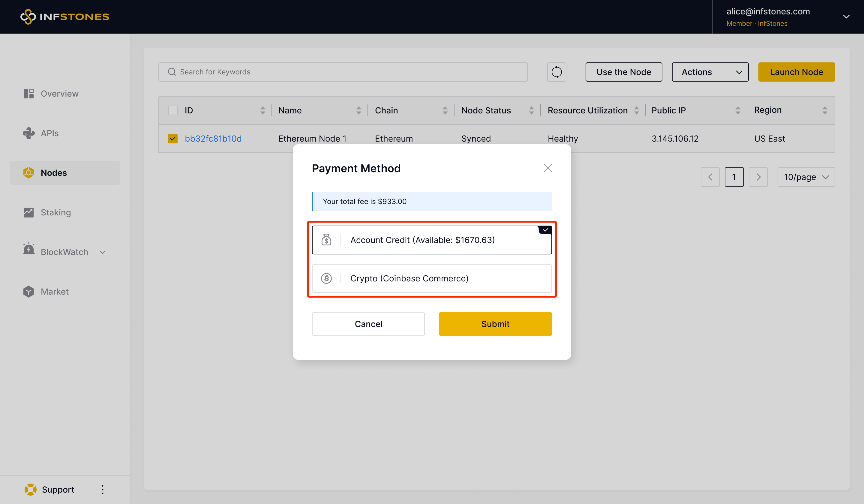Uncheck node bb32fc81b10d row checkbox
The image size is (864, 504).
click(173, 139)
